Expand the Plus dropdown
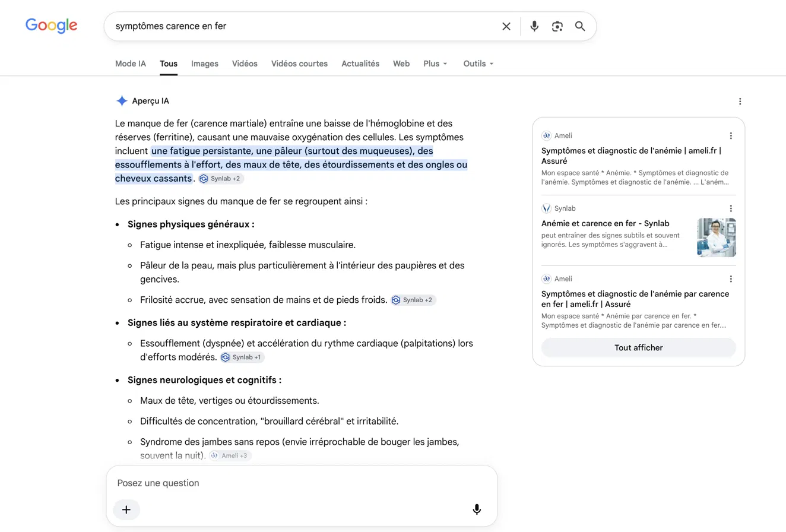 (436, 64)
